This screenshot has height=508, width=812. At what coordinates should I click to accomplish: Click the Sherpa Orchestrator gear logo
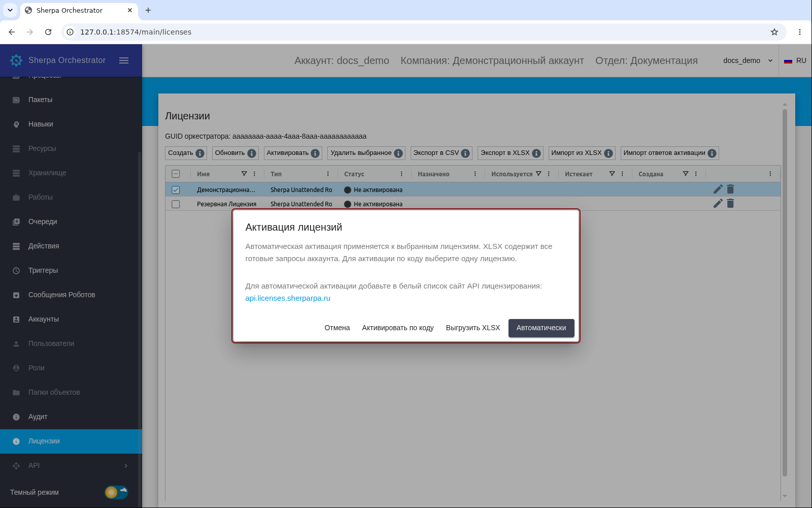pyautogui.click(x=16, y=60)
